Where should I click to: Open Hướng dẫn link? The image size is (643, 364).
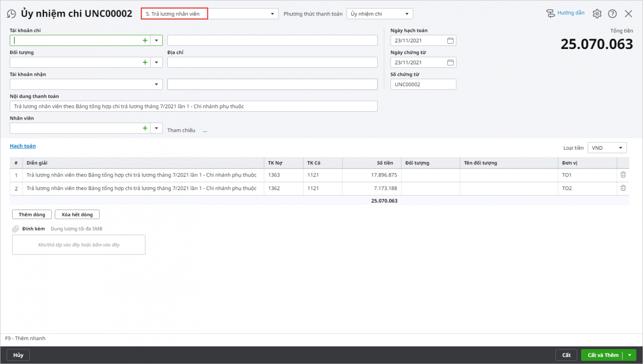point(571,13)
